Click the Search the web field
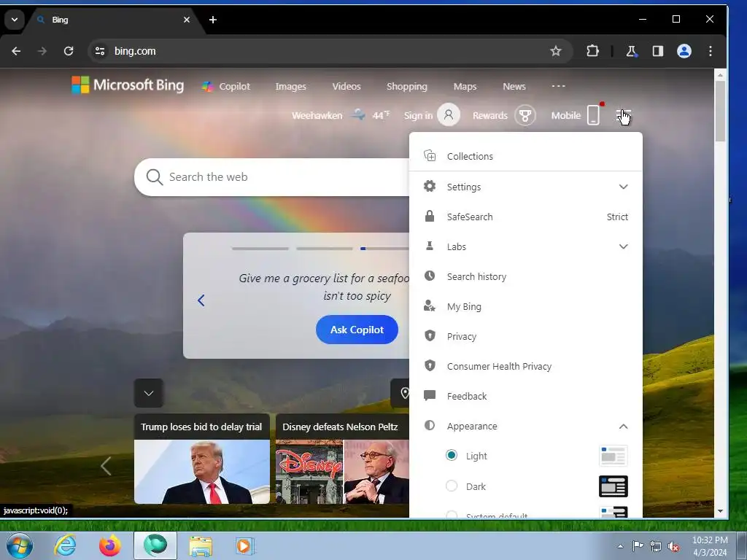Viewport: 747px width, 560px height. (x=272, y=176)
